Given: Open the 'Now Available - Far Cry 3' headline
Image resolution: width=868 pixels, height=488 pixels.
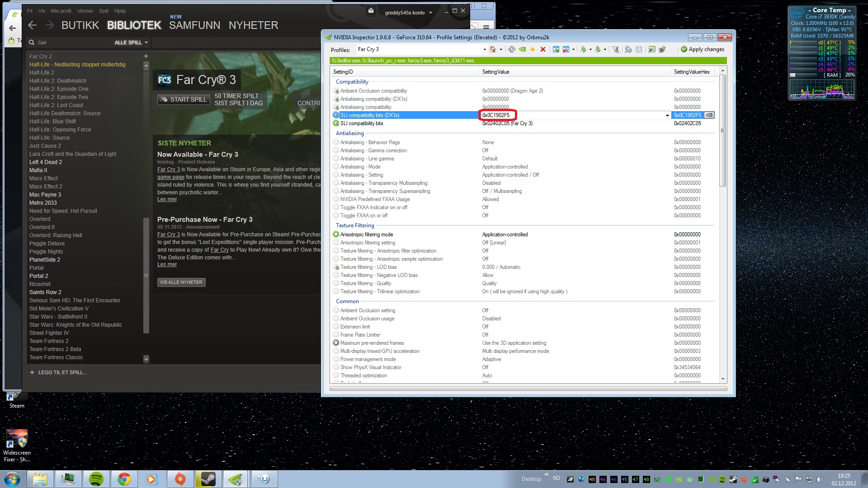Looking at the screenshot, I should click(198, 155).
